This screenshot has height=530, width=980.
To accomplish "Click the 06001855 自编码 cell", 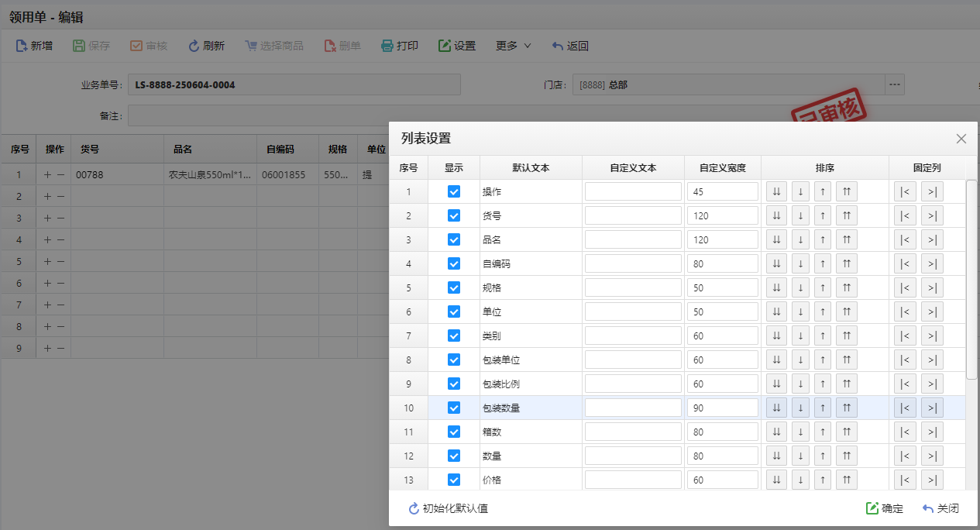I will point(287,175).
